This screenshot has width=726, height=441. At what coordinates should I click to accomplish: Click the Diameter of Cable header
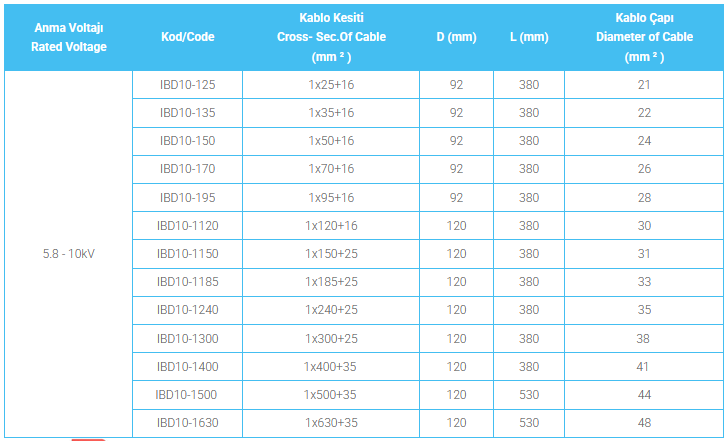point(644,37)
